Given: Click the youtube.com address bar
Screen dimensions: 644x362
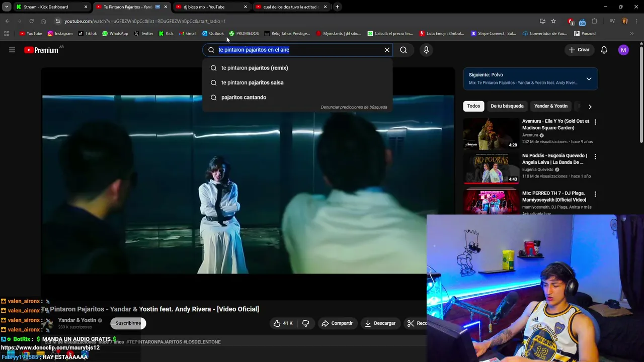Looking at the screenshot, I should [x=297, y=21].
